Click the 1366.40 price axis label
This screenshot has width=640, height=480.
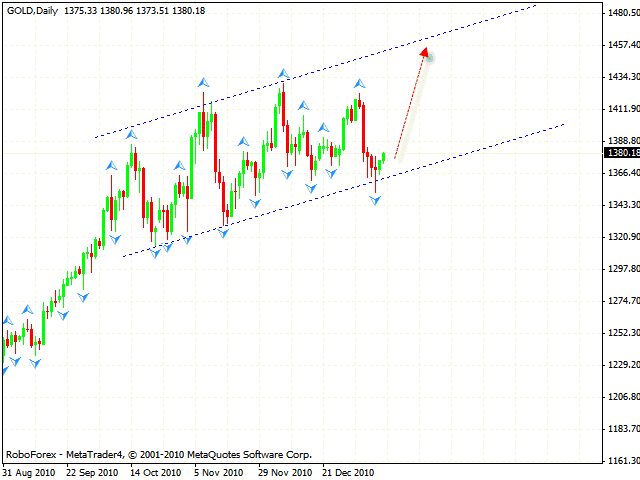coord(624,173)
